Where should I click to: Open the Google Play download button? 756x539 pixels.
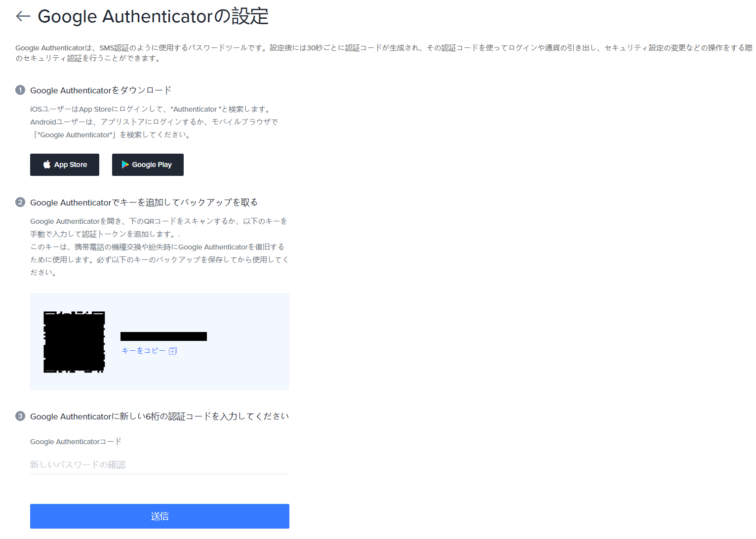click(148, 165)
